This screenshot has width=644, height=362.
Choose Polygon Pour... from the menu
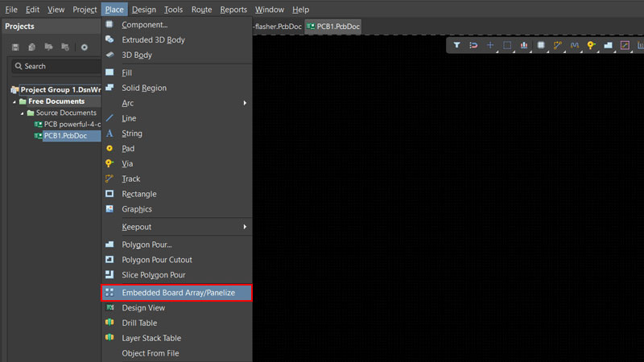point(147,245)
